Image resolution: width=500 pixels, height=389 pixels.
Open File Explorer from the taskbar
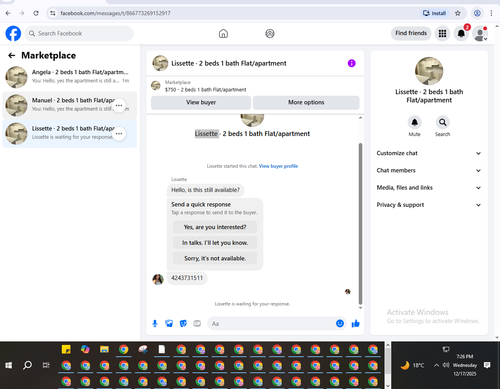104,349
